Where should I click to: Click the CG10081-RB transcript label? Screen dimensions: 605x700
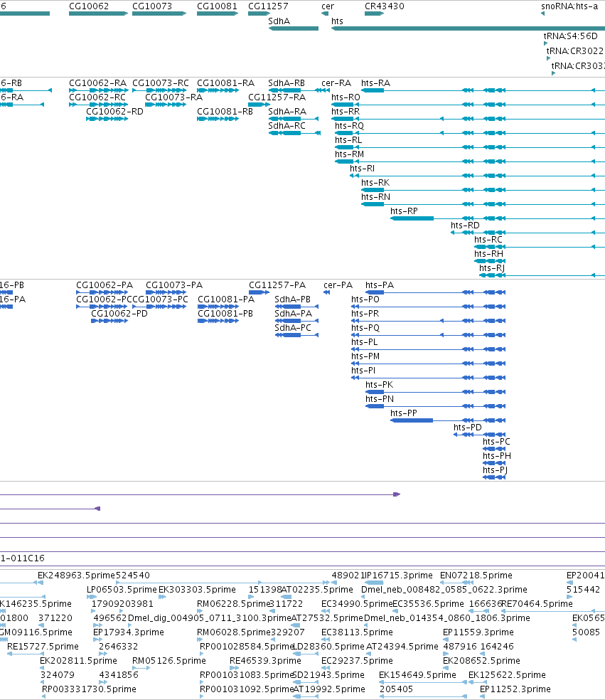coord(225,112)
